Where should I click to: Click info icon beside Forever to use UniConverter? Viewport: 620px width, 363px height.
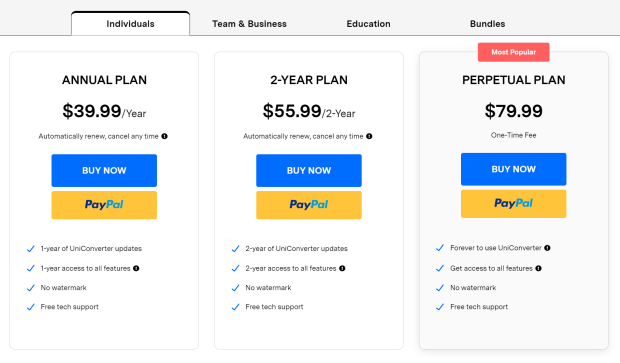pos(547,248)
